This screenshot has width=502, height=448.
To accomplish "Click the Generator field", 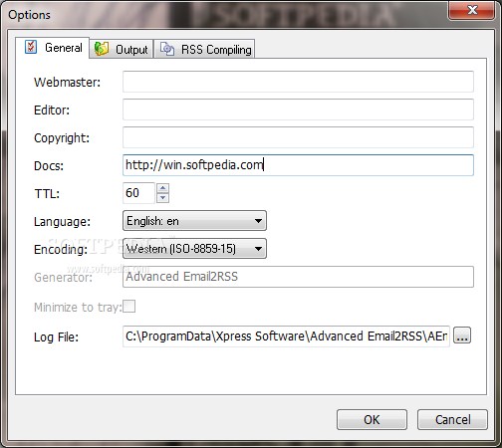I will coord(298,277).
